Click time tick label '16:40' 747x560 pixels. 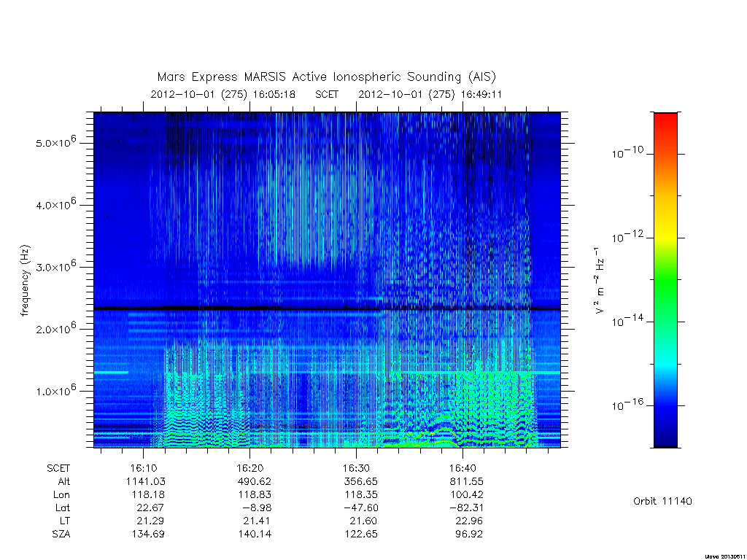(x=462, y=469)
